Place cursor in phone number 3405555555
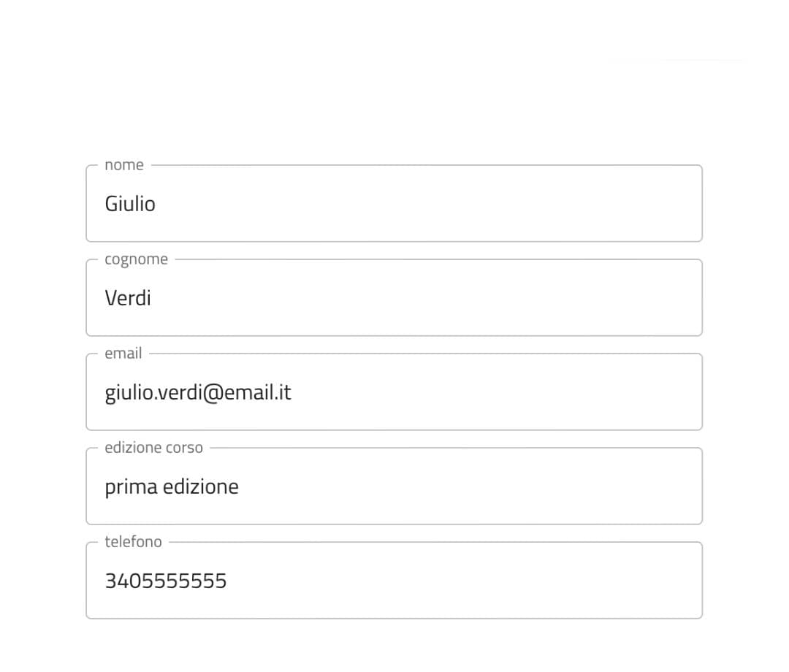The width and height of the screenshot is (789, 672). [166, 581]
